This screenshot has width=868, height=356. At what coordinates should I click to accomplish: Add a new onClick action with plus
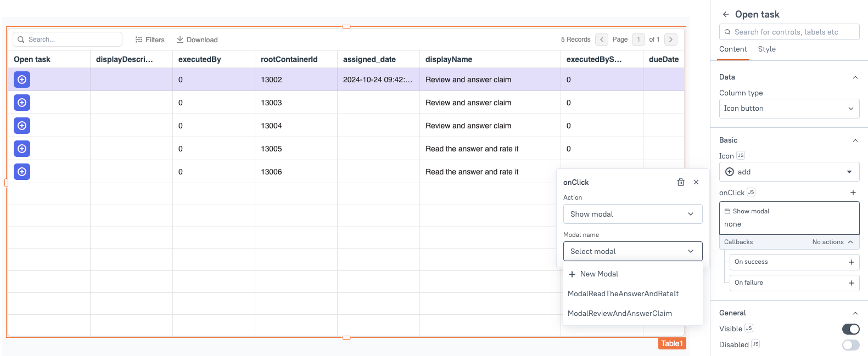[853, 193]
